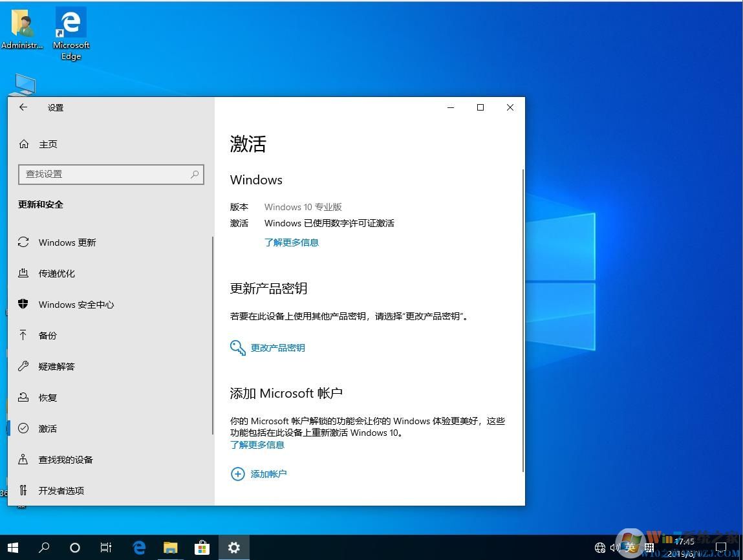The width and height of the screenshot is (743, 560).
Task: Open File Explorer from the taskbar
Action: coord(170,548)
